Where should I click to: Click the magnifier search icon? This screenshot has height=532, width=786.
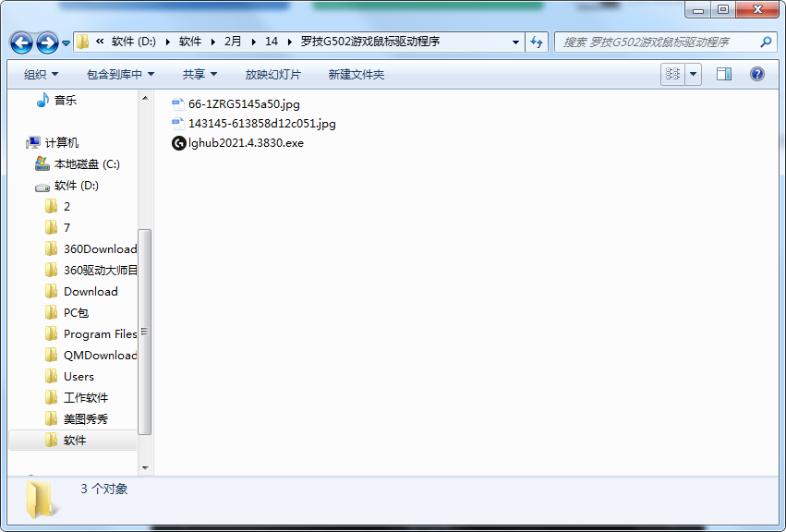coord(766,42)
